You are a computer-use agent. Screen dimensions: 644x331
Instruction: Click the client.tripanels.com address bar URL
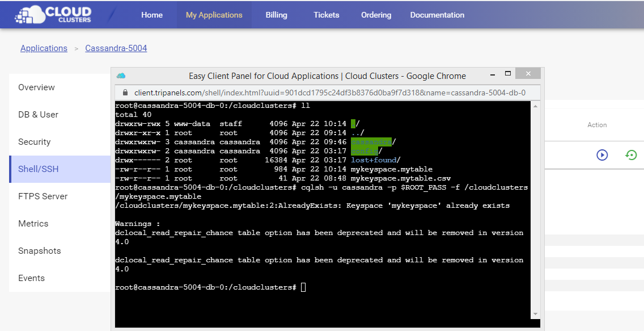point(330,93)
